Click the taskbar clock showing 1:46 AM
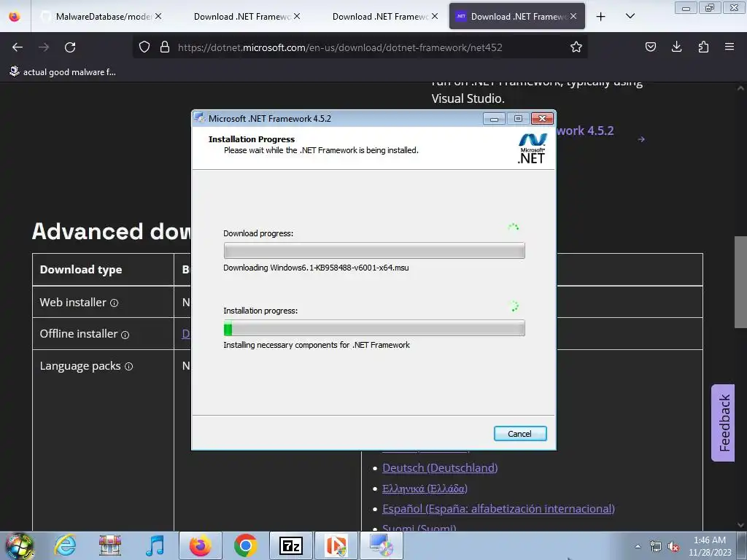747x560 pixels. 710,546
